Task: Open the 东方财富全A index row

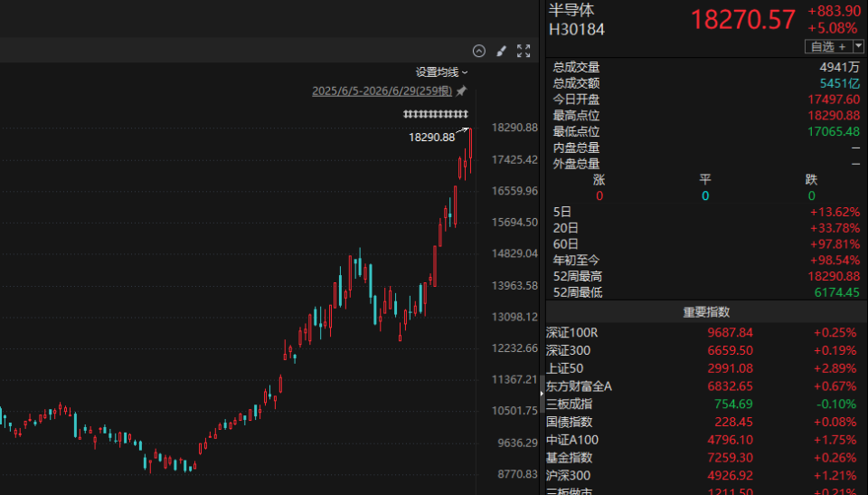Action: pyautogui.click(x=706, y=386)
